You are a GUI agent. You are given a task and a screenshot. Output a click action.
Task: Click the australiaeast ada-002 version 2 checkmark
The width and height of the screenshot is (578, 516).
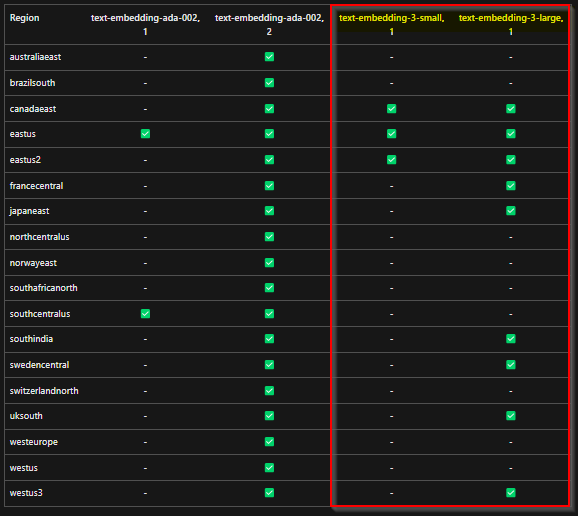point(269,57)
